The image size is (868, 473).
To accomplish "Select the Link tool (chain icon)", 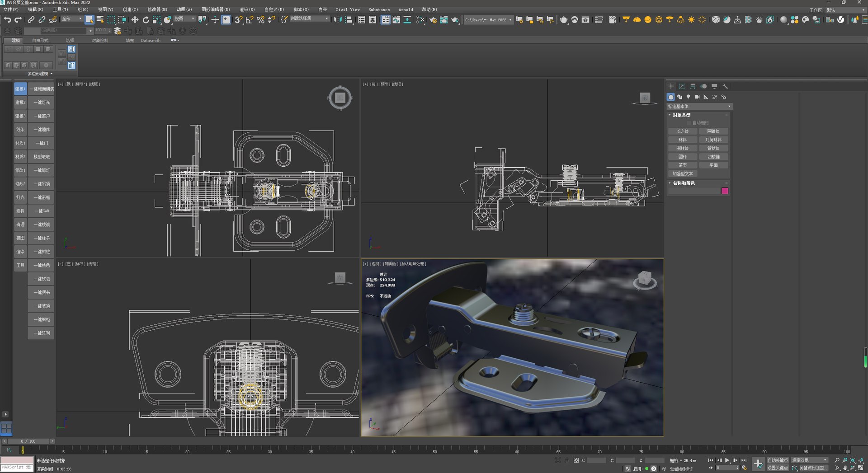I will pos(31,19).
